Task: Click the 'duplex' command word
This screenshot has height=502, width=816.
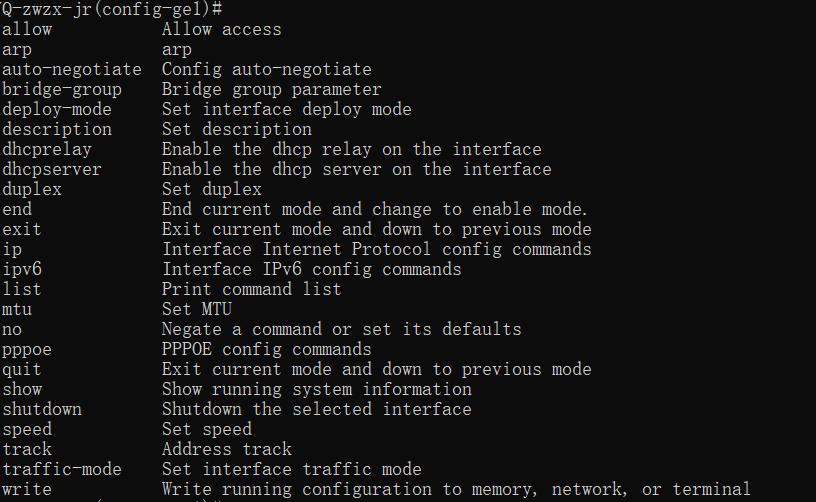Action: click(32, 189)
